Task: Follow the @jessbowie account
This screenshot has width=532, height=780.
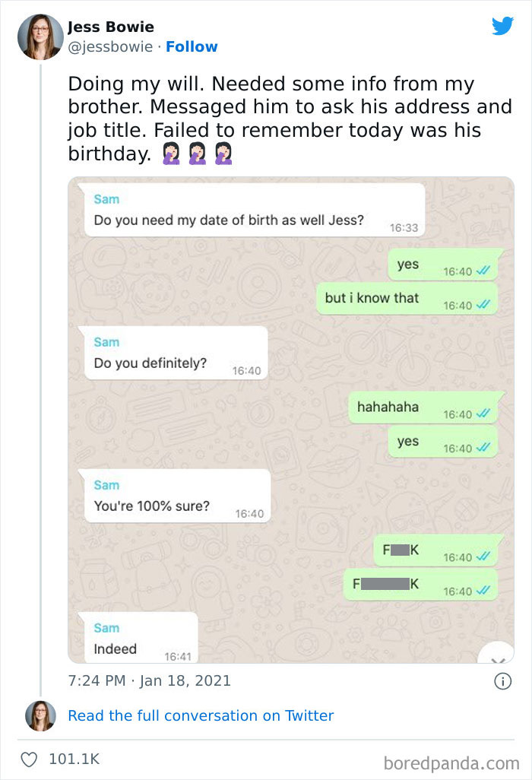Action: tap(192, 46)
